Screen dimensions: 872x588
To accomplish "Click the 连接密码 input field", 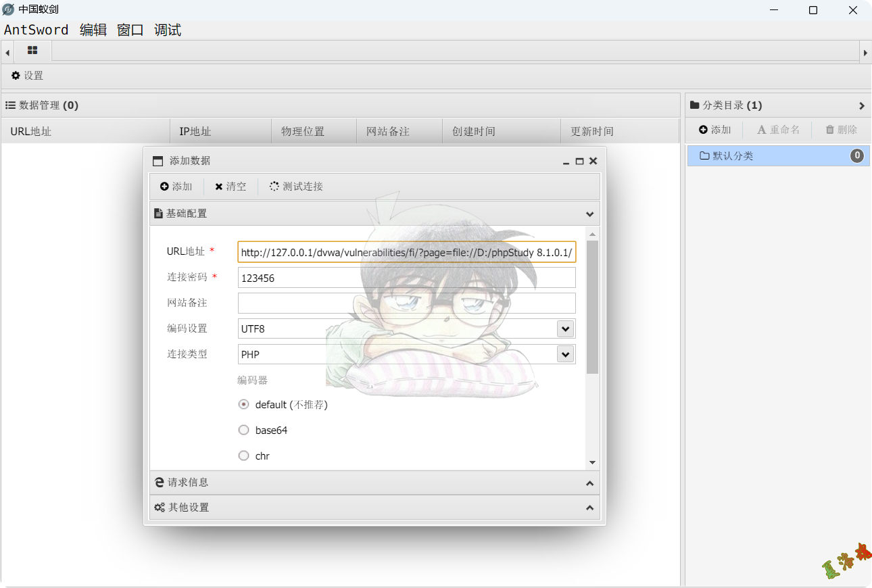I will (407, 278).
